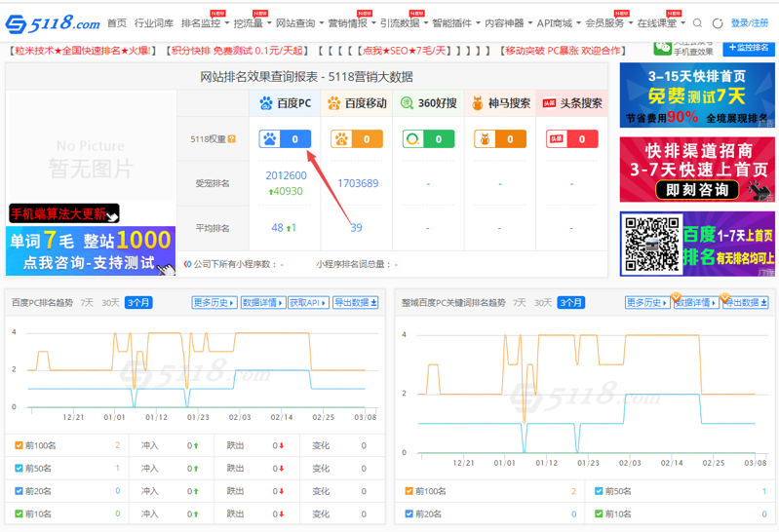Switch left chart to 30天 range
This screenshot has width=779, height=532.
point(110,303)
